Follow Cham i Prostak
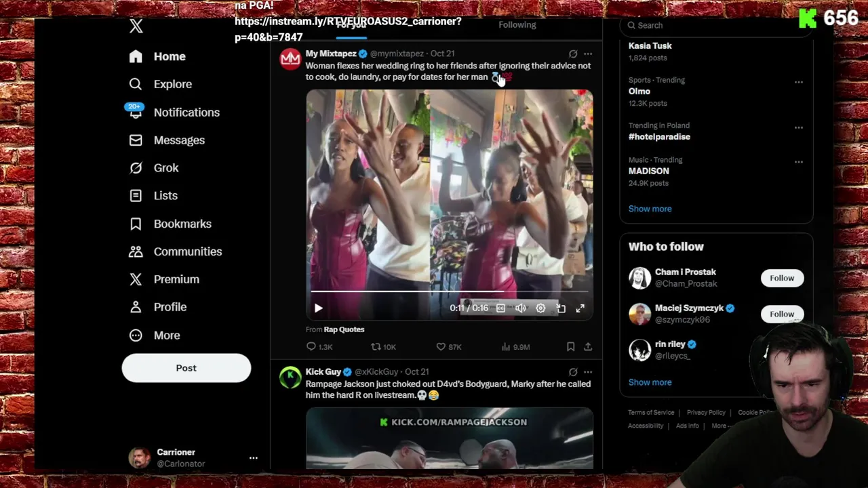Viewport: 868px width, 488px height. [782, 278]
